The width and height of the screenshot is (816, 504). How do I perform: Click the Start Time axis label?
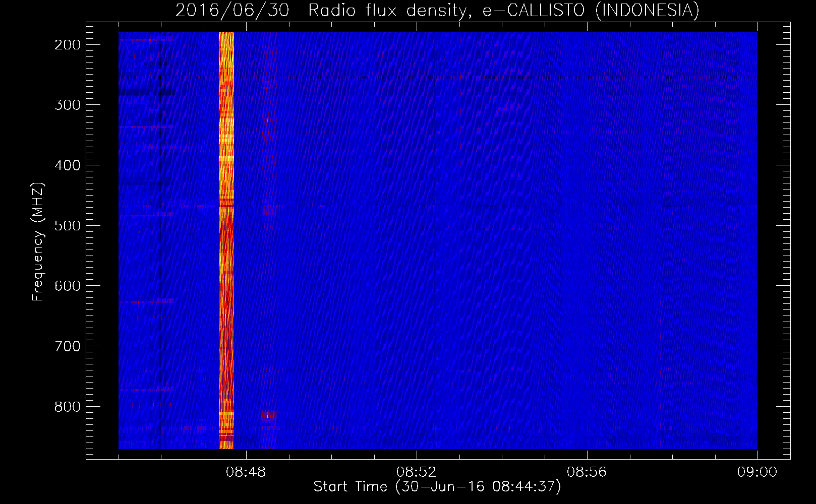coord(437,487)
